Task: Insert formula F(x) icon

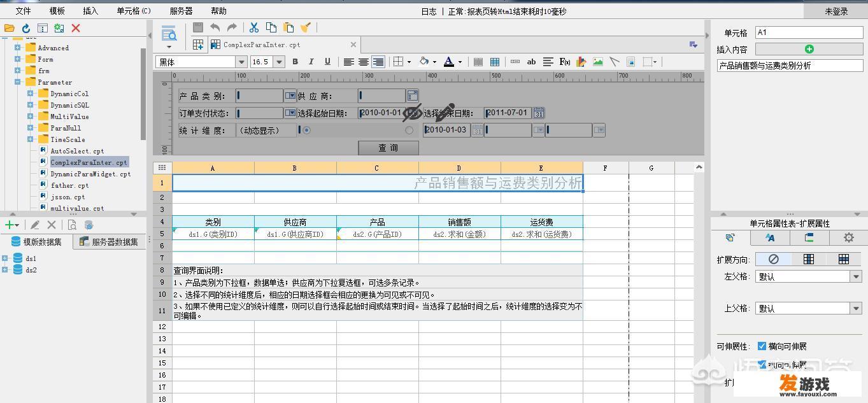Action: pos(564,62)
